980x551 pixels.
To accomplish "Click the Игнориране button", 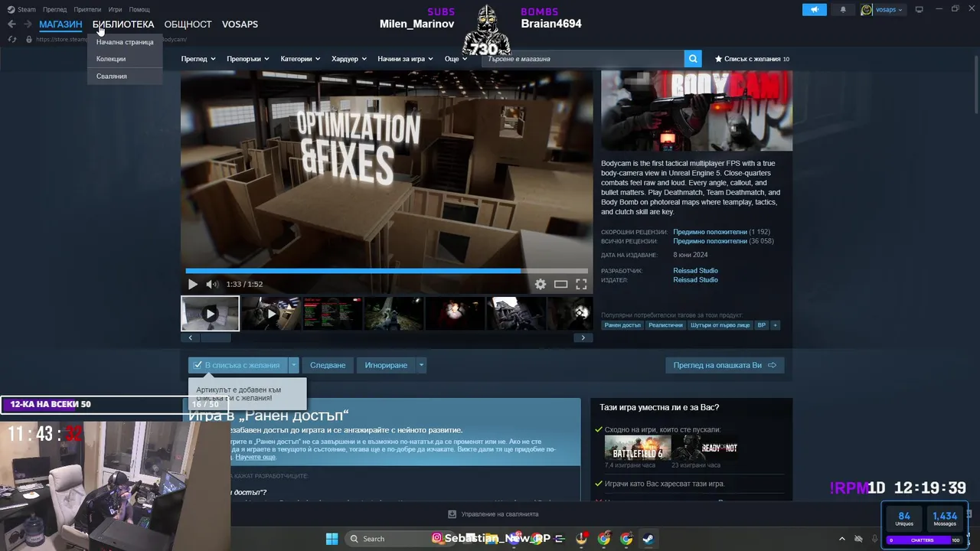I will click(386, 365).
